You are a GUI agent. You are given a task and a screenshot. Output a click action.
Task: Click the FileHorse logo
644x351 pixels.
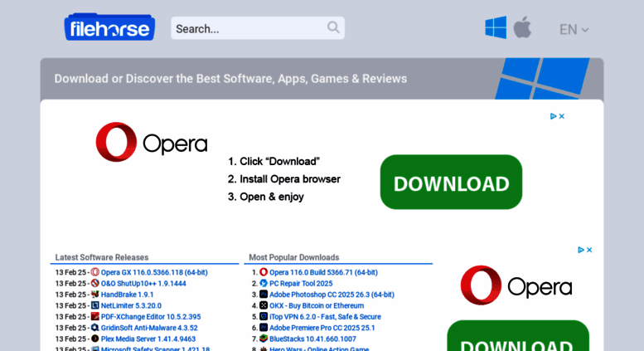pyautogui.click(x=109, y=27)
